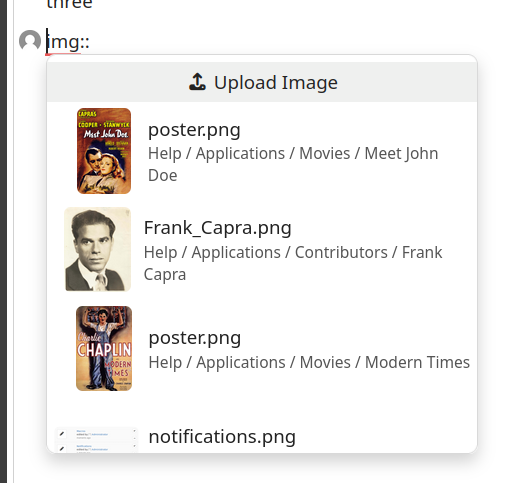Click the line of text reading three
Viewport: 510px width, 483px height.
69,5
